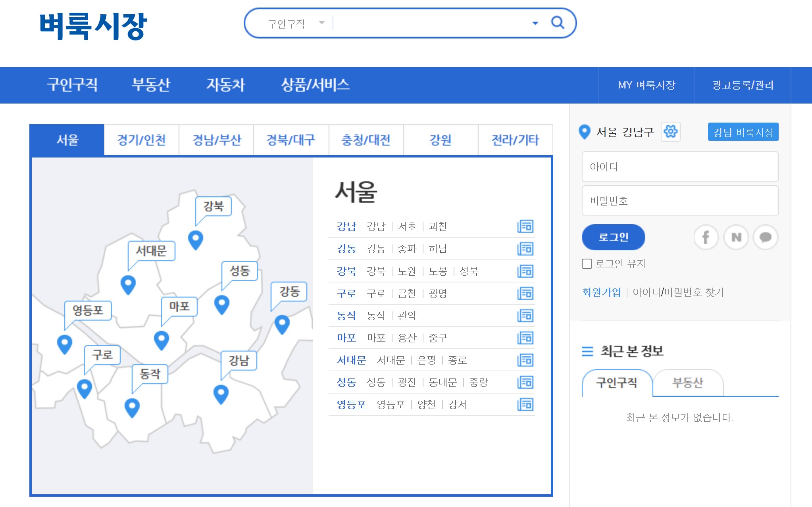Click the map pin under the 영등포 label
Image resolution: width=812 pixels, height=507 pixels.
point(65,344)
